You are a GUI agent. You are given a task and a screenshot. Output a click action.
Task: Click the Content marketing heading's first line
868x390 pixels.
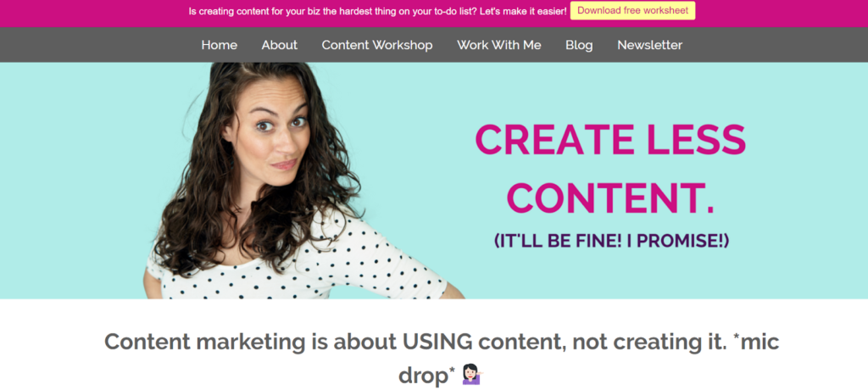click(442, 342)
